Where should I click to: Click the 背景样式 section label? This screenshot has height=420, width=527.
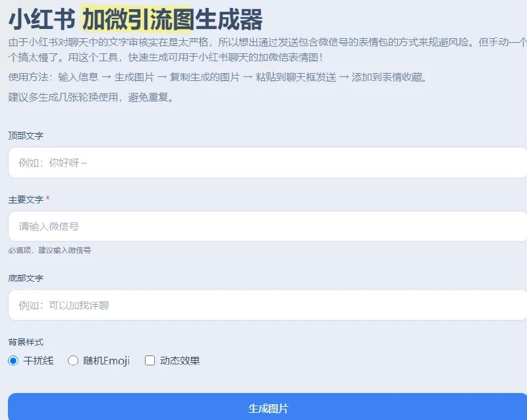(x=24, y=342)
